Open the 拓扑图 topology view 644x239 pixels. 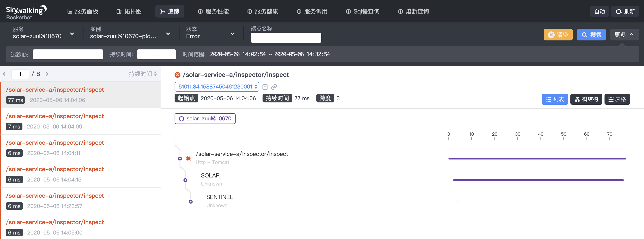pyautogui.click(x=129, y=11)
